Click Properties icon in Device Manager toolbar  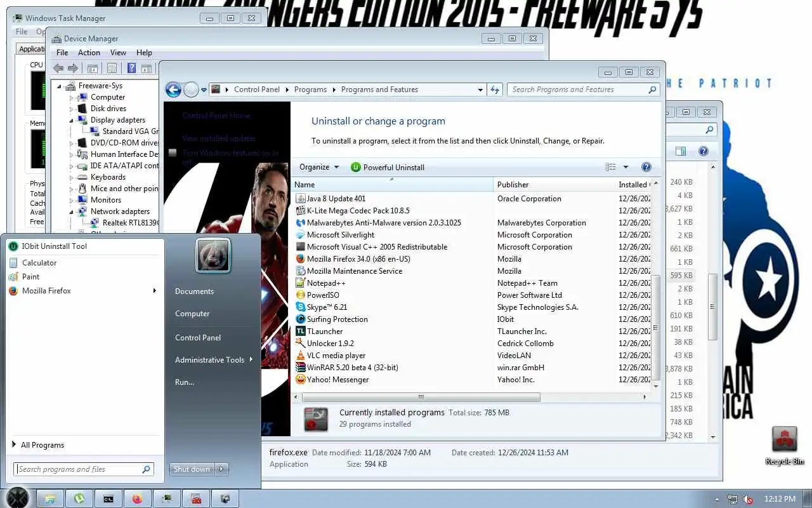pos(112,69)
